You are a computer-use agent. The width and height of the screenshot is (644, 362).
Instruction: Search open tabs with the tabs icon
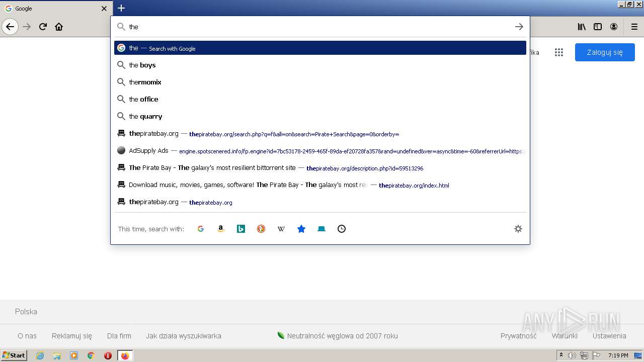(321, 229)
